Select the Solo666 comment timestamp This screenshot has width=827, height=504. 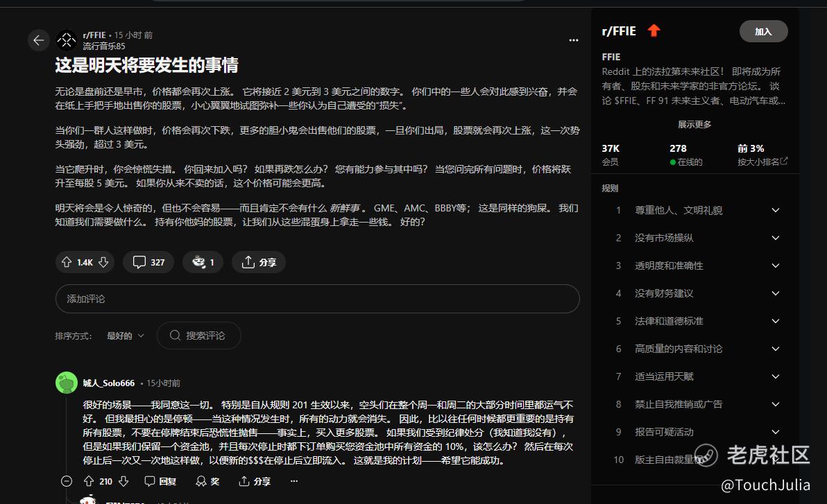[164, 383]
